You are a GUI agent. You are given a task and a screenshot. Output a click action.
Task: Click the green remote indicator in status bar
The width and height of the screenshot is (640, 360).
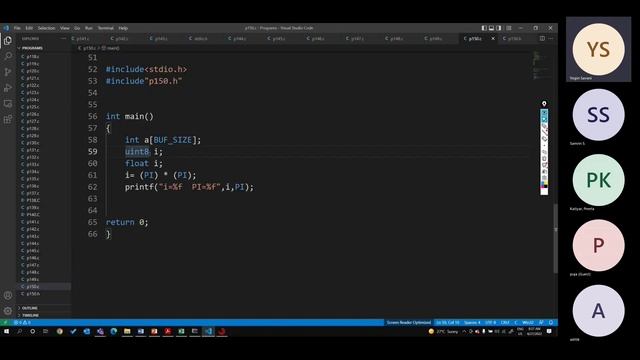pos(5,322)
